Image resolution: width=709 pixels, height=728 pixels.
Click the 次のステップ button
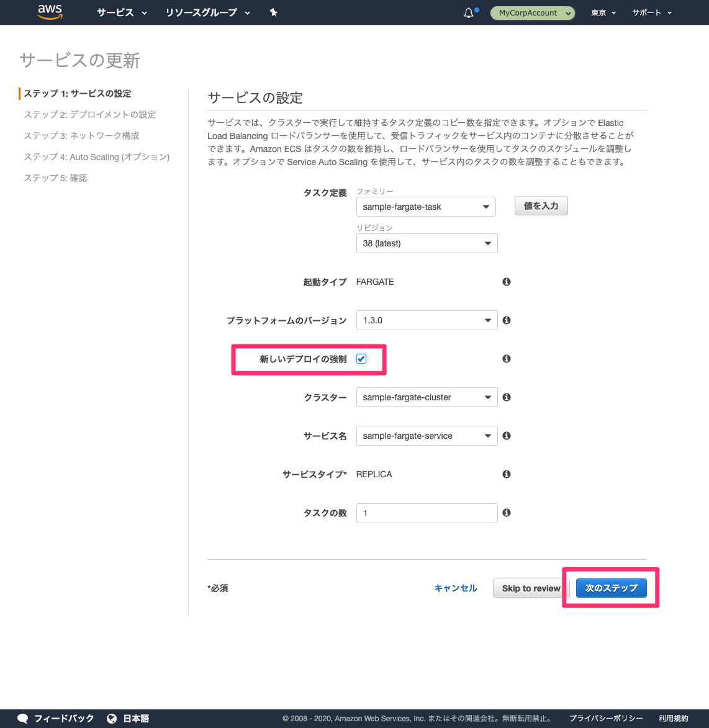[611, 588]
